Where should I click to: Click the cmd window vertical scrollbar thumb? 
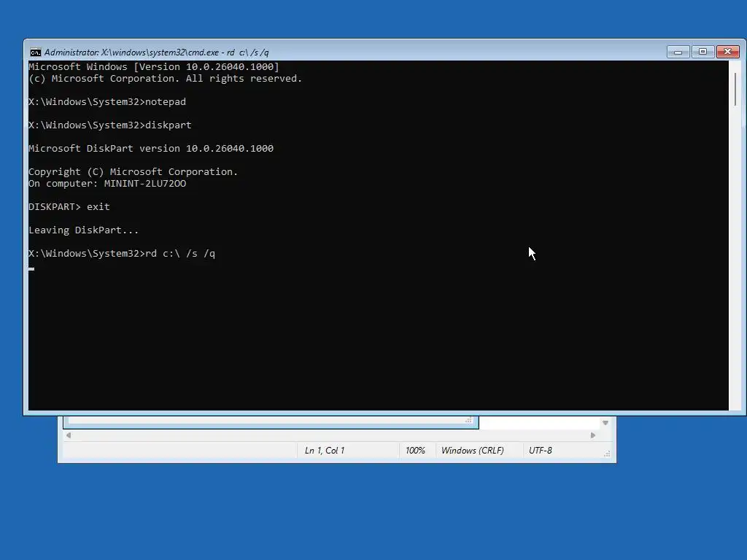tap(735, 90)
